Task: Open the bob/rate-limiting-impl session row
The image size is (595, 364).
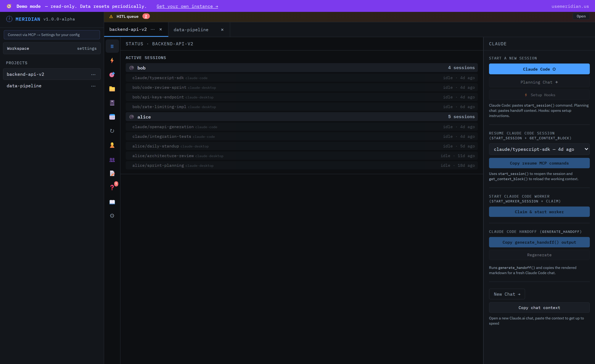Action: point(302,107)
